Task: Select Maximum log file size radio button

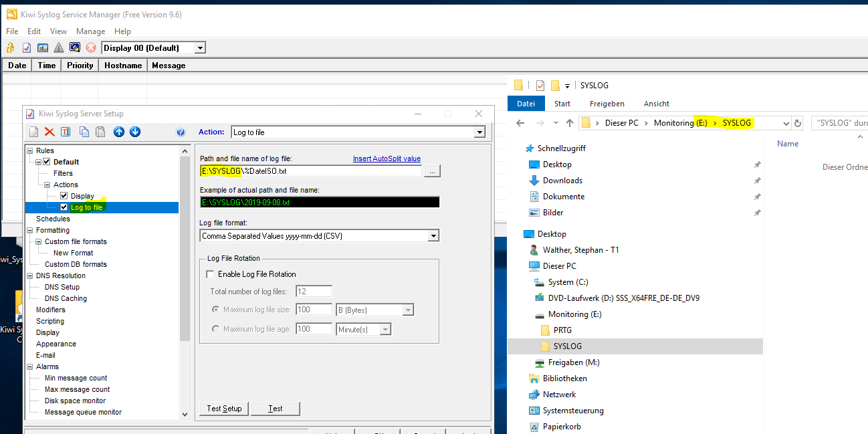Action: pos(215,310)
